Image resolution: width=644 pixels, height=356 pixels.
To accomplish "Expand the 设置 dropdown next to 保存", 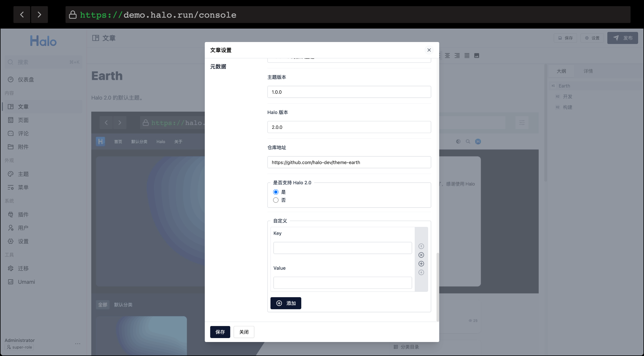I will tap(592, 38).
